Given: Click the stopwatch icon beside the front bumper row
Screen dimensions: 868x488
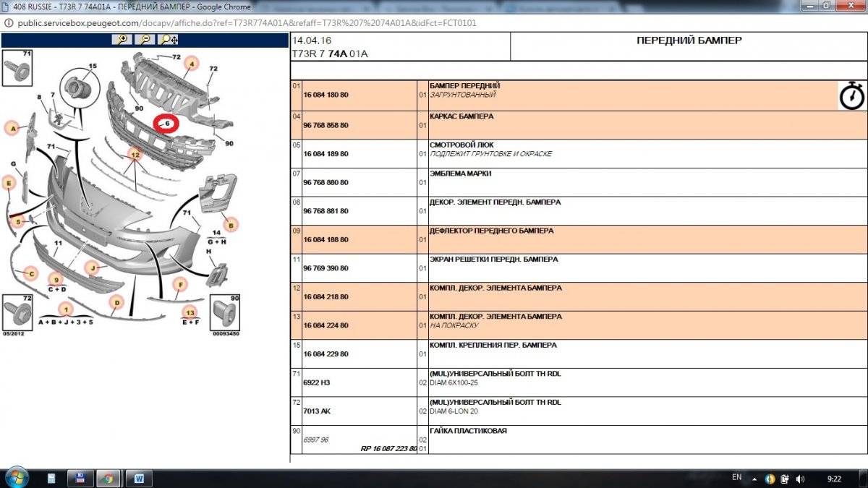Looking at the screenshot, I should [x=851, y=95].
